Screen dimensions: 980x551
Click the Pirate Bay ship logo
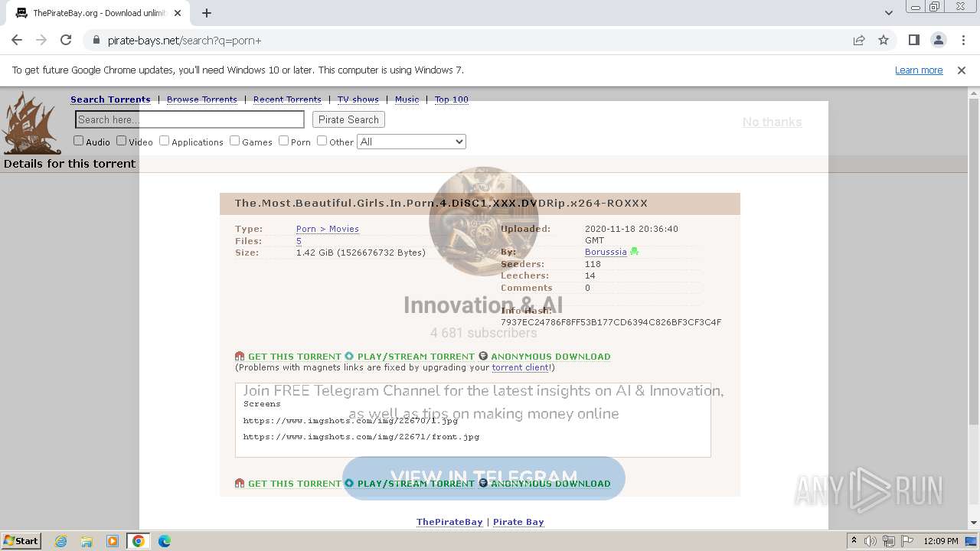[31, 122]
